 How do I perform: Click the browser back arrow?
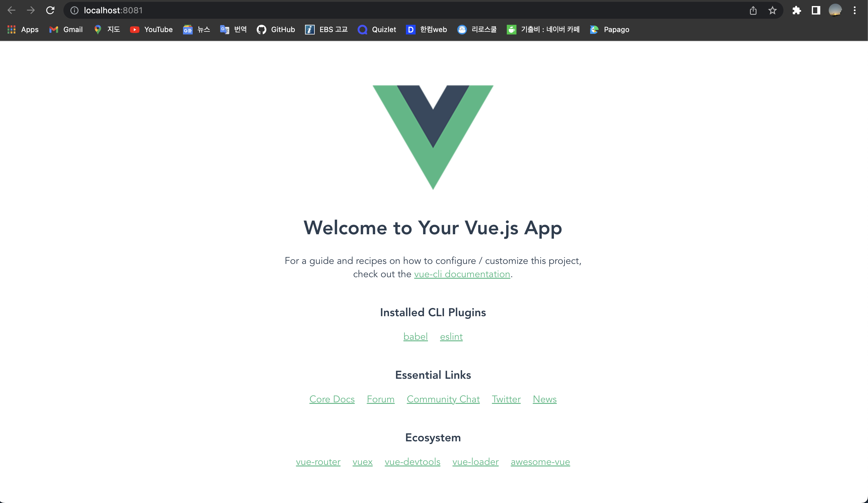(11, 10)
